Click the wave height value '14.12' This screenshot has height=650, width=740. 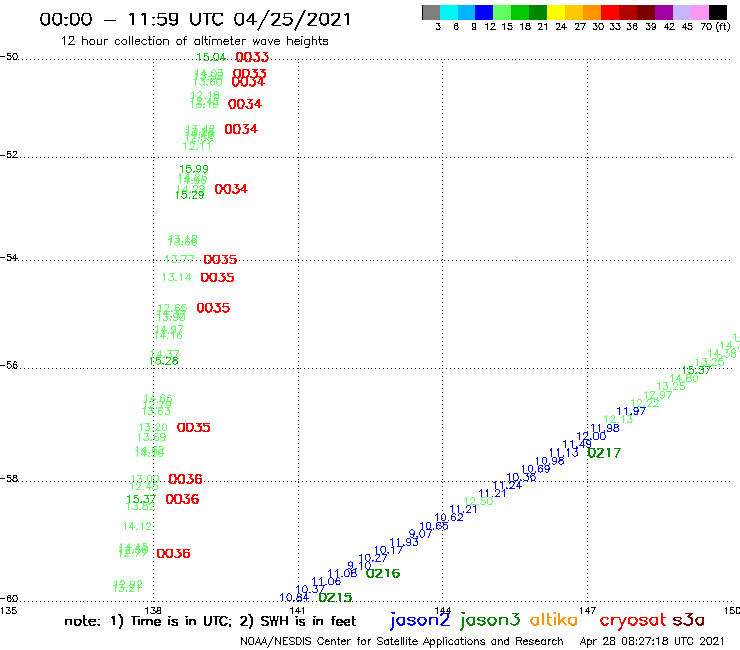point(137,526)
